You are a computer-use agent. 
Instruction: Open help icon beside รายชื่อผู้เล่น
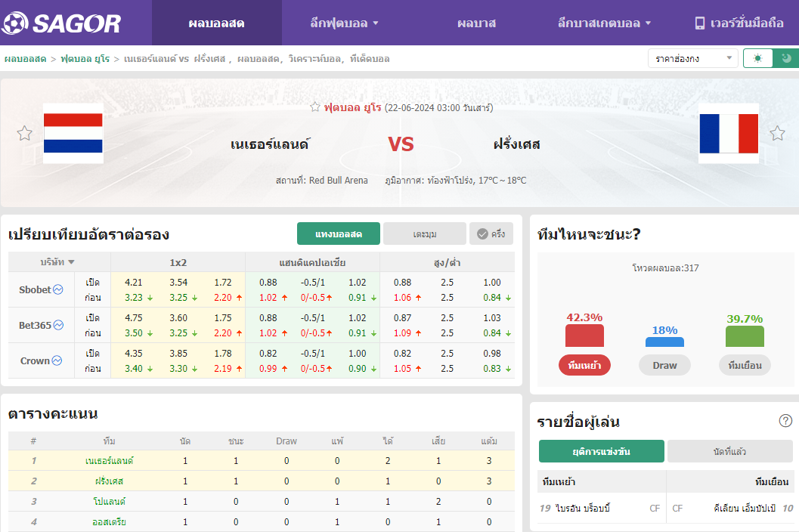point(785,421)
